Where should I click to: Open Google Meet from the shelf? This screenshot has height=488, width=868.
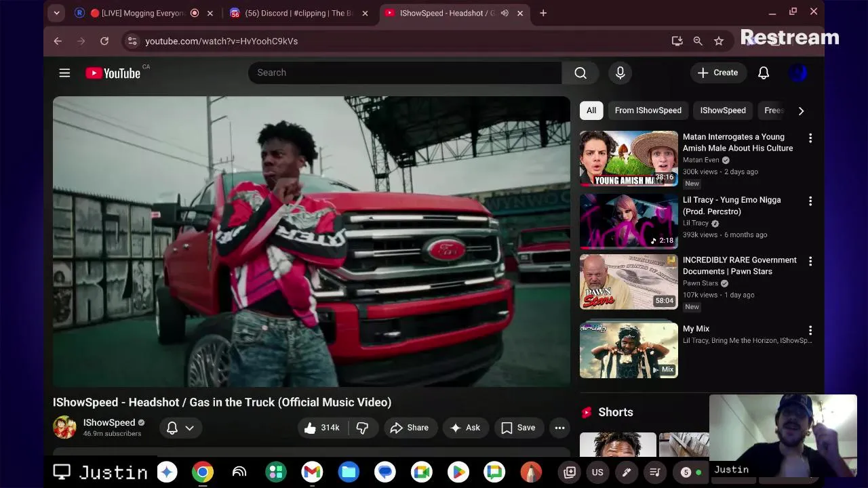pyautogui.click(x=422, y=472)
